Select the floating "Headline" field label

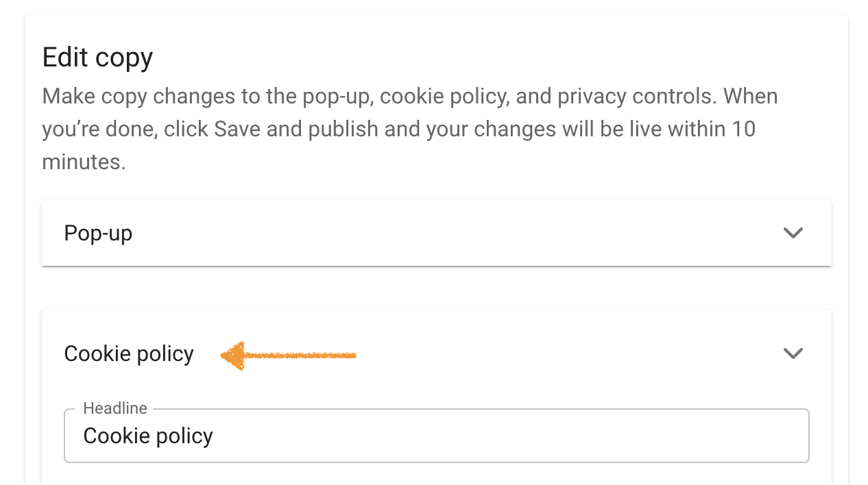click(x=115, y=408)
